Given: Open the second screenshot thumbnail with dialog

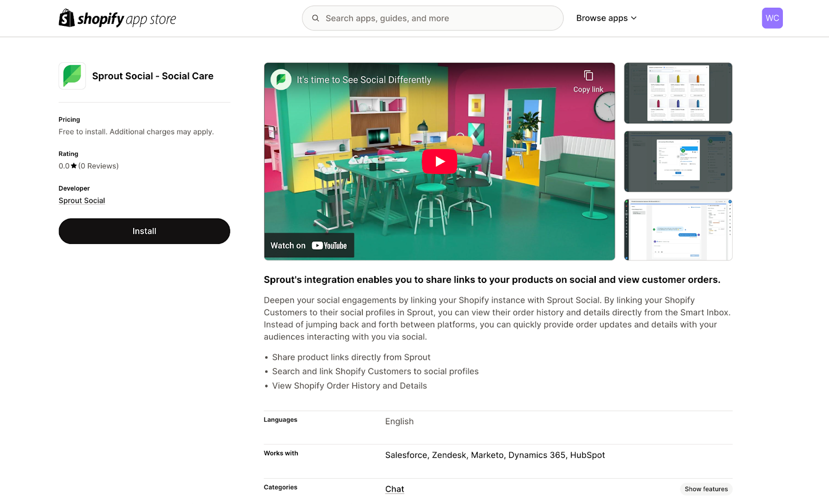Looking at the screenshot, I should [678, 162].
